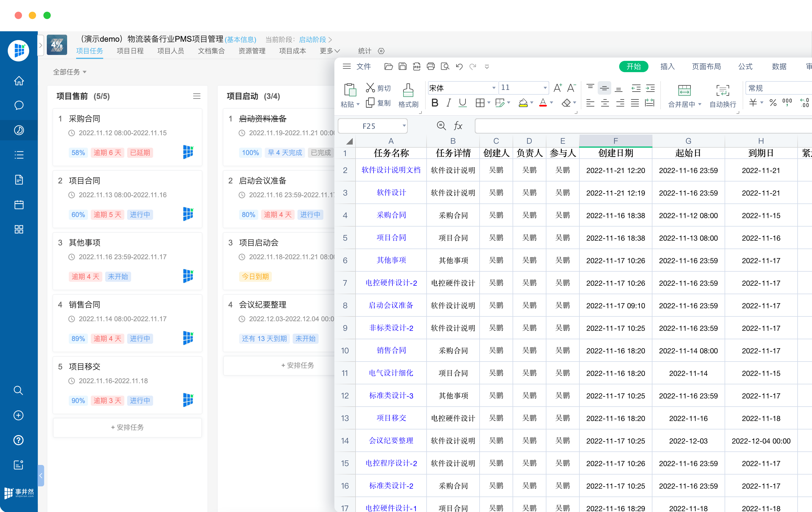The image size is (812, 512).
Task: Export to PDF using the toolbar icon
Action: coord(416,67)
